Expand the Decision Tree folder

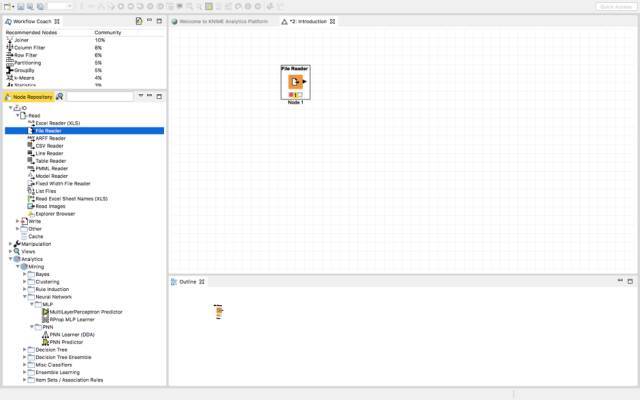coord(24,350)
